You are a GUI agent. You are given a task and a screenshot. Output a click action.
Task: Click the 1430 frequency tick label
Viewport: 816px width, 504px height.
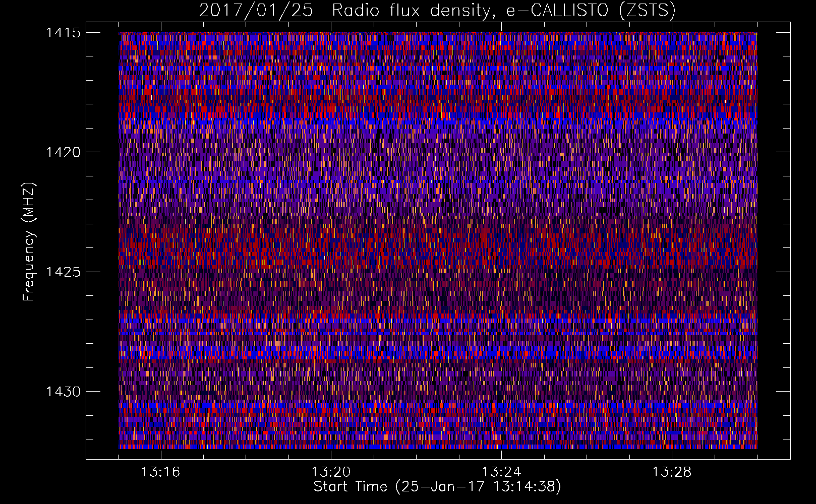(63, 392)
